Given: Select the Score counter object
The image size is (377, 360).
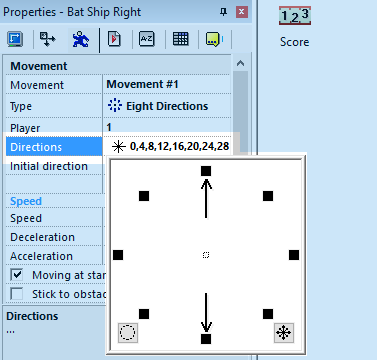Looking at the screenshot, I should click(295, 27).
